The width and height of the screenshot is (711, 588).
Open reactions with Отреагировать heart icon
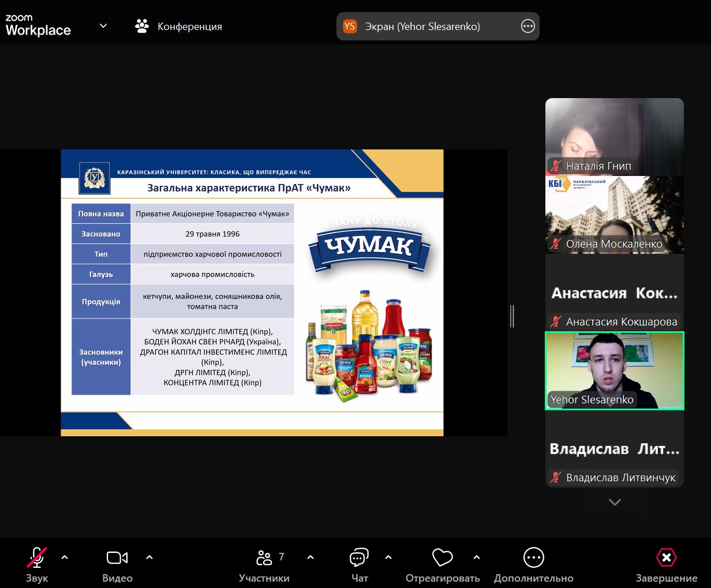pos(443,564)
